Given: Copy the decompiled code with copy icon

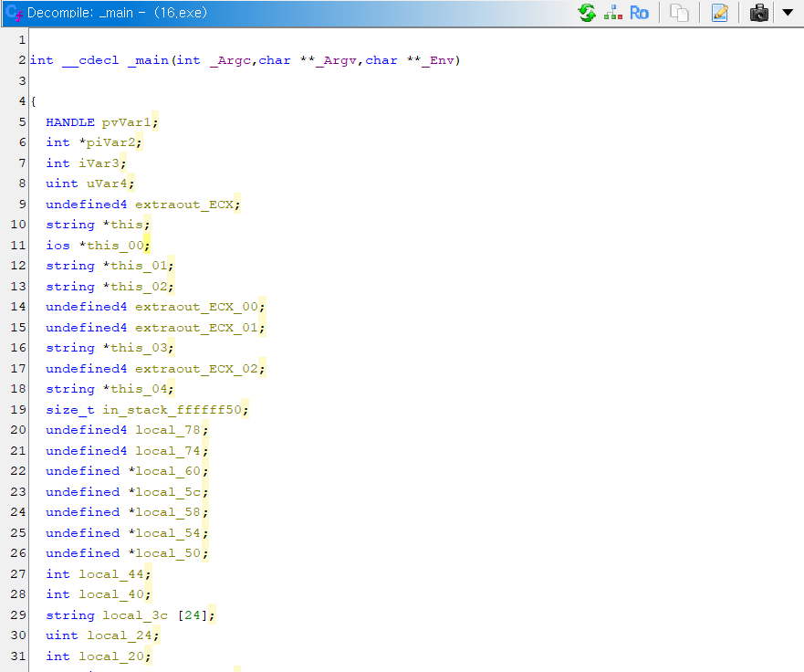Looking at the screenshot, I should coord(679,13).
